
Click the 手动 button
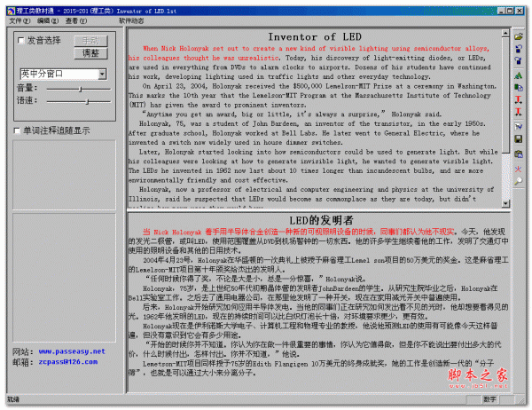(90, 41)
